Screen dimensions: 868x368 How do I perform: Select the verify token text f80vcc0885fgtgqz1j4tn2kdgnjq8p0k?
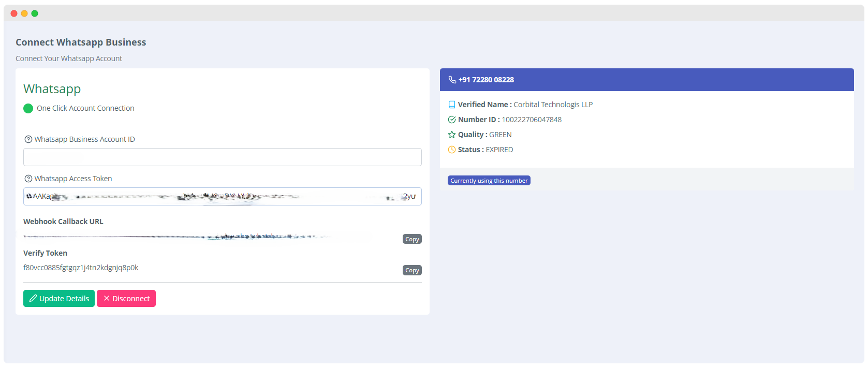81,268
